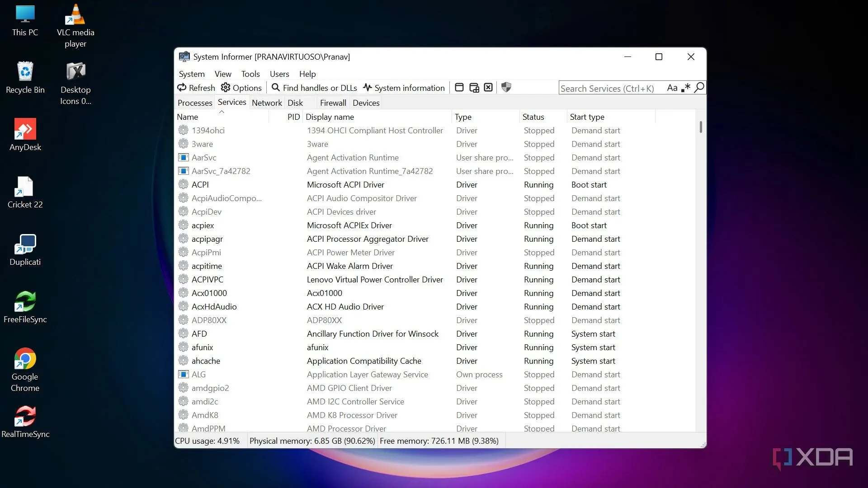Open the Tools menu
868x488 pixels.
click(250, 74)
